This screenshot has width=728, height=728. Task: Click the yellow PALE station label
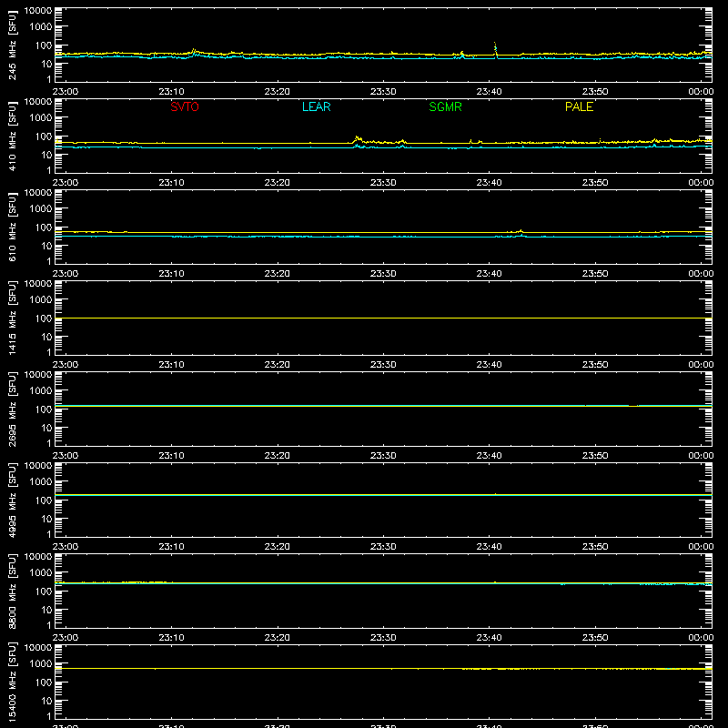point(579,106)
